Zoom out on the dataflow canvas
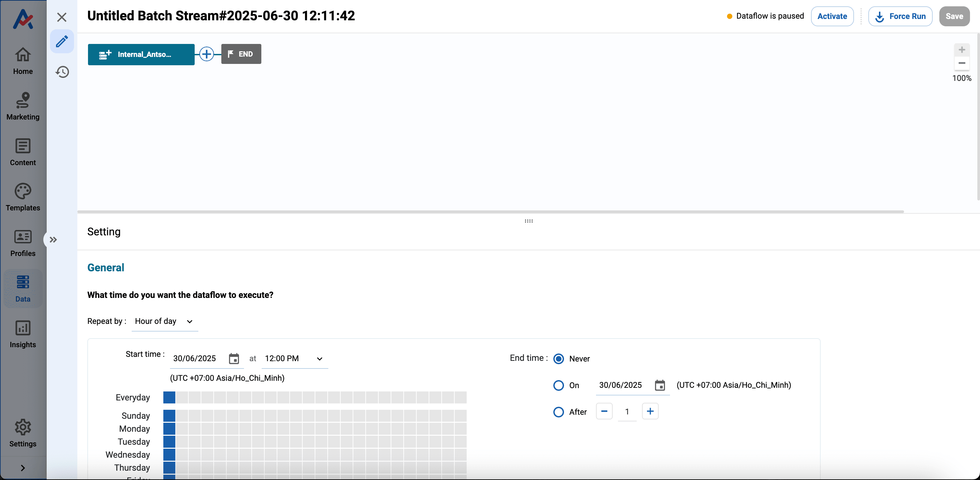 [x=962, y=63]
